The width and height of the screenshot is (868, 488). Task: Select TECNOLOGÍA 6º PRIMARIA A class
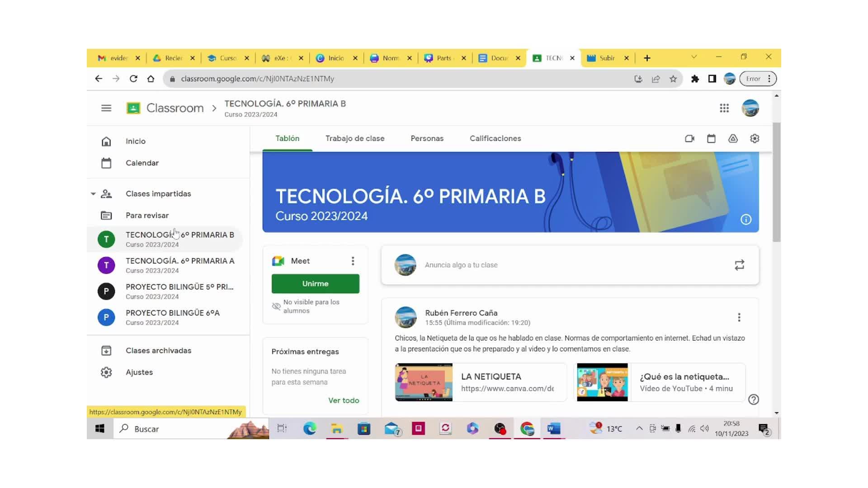tap(179, 265)
